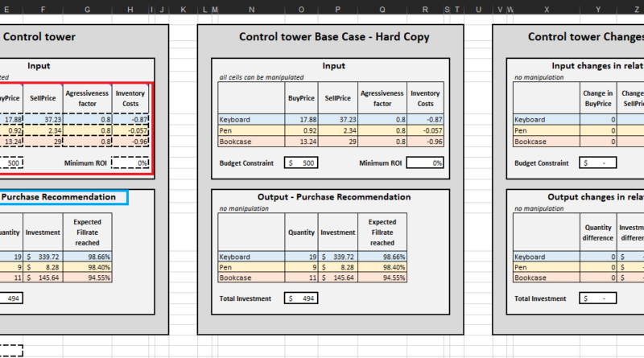Click 'Agressiveness factor' header in Base Case input
Viewport: 644px width, 358px height.
(382, 98)
